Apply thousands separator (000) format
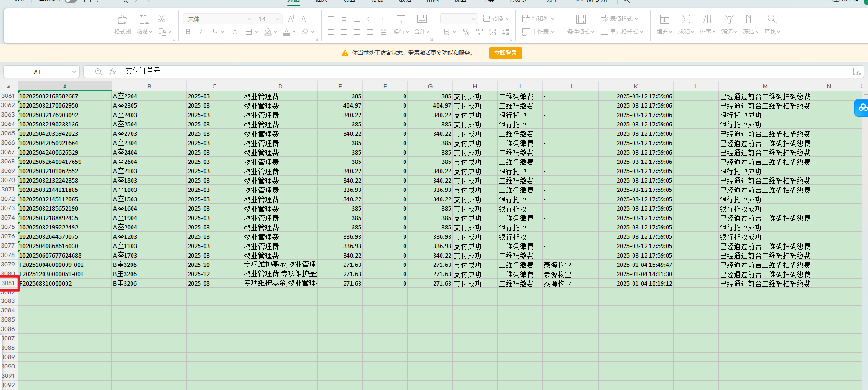This screenshot has height=390, width=868. click(479, 32)
